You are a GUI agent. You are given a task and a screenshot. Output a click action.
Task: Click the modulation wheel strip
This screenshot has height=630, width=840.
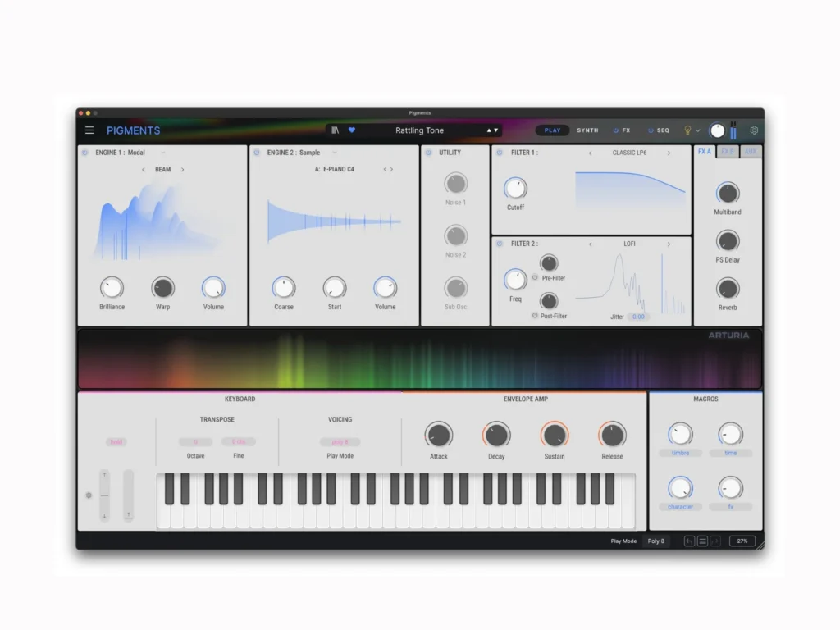(129, 495)
